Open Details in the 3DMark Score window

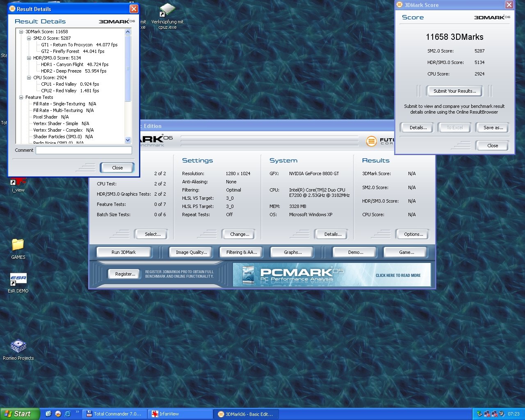click(418, 128)
